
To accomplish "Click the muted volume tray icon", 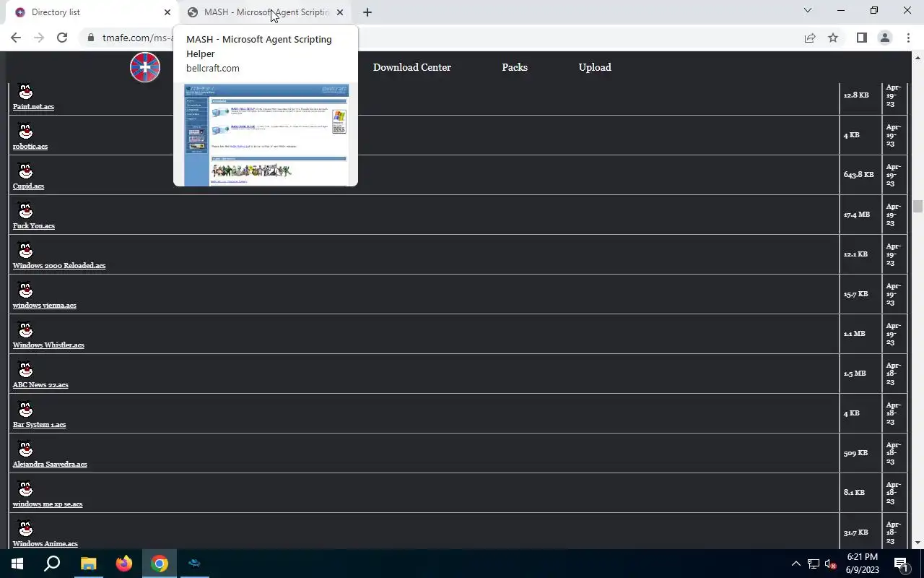I will pos(831,564).
